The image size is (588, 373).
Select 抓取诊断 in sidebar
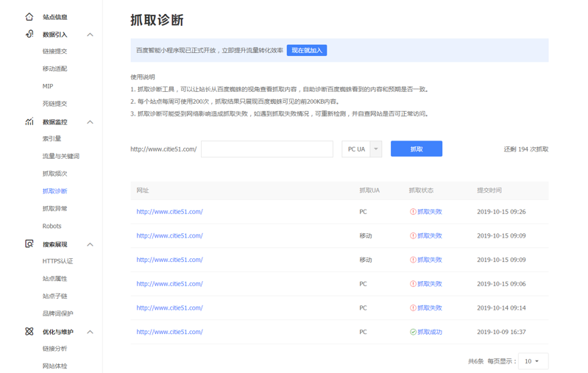(x=54, y=191)
